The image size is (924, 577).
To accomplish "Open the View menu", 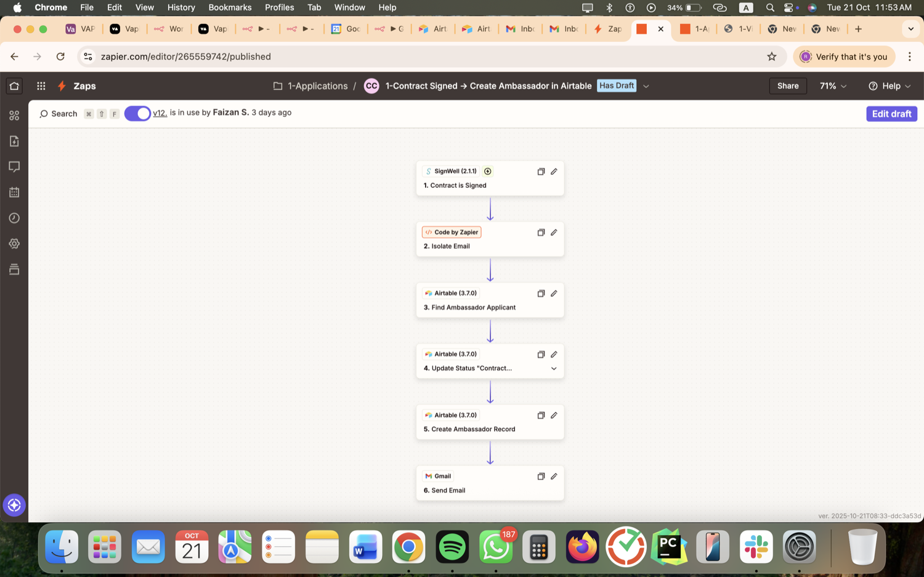I will point(145,7).
